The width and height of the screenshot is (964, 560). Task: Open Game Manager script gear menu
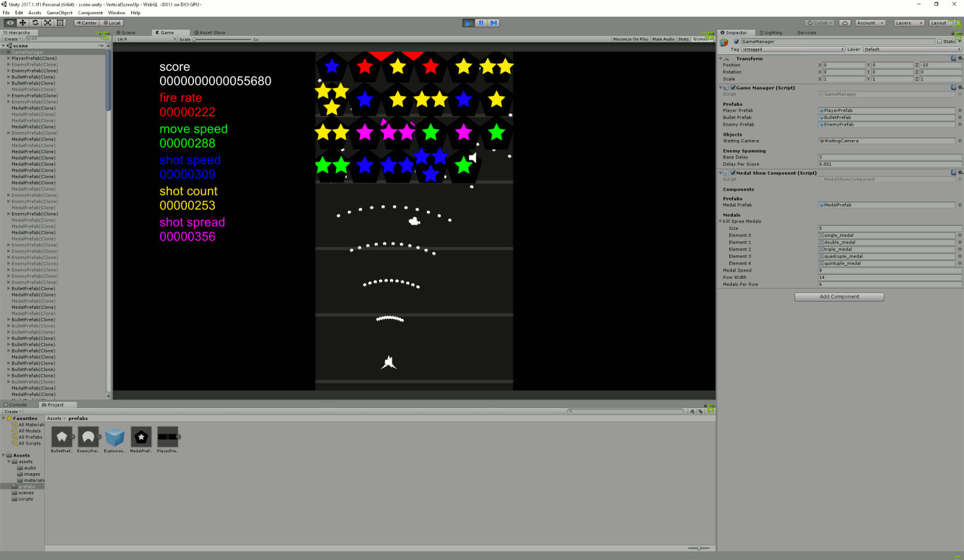(960, 87)
